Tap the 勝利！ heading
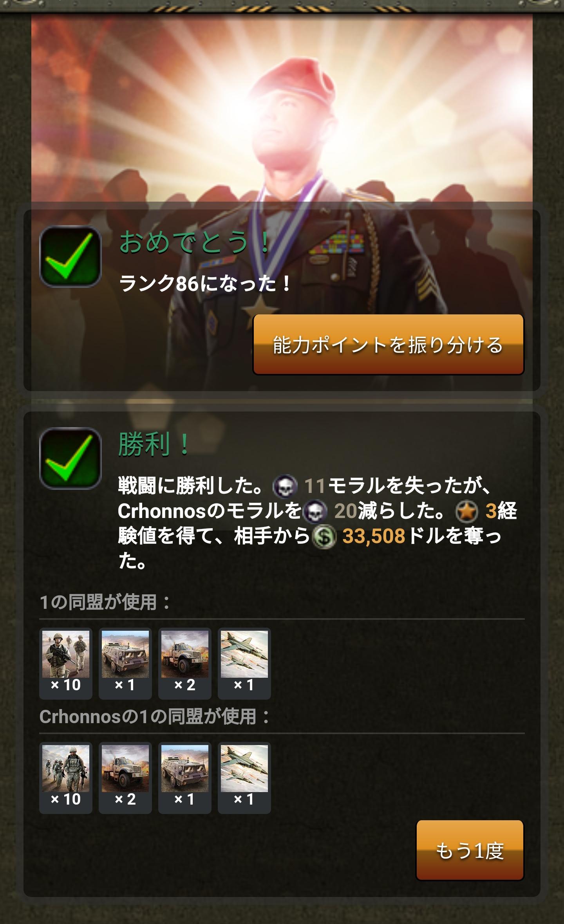Screen dimensions: 564x924 154,445
